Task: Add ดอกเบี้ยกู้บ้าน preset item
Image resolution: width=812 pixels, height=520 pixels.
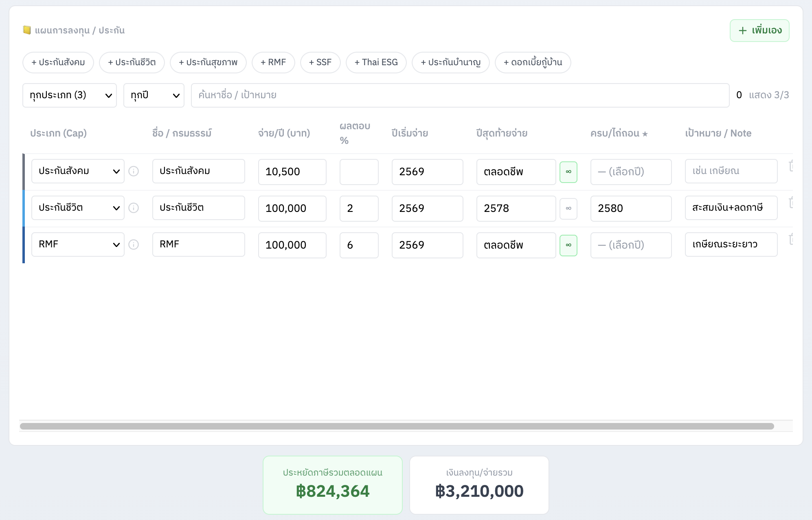Action: point(533,62)
